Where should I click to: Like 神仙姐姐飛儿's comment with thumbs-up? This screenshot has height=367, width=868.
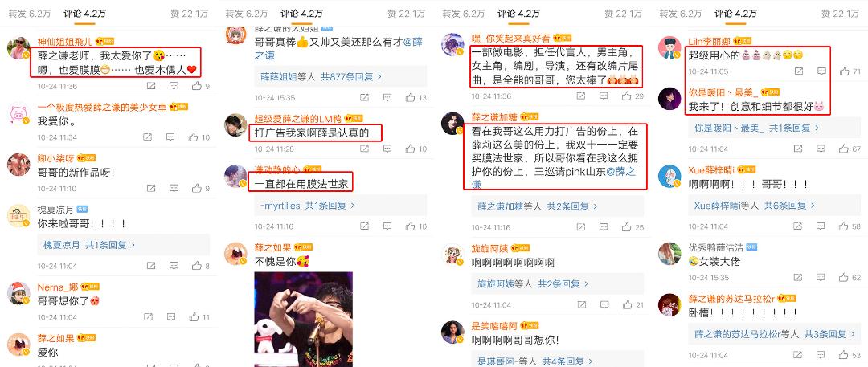coord(195,86)
